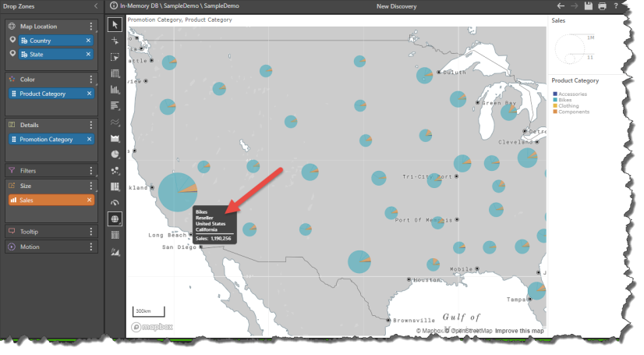Choose the scatter plot visualization icon

pos(115,171)
